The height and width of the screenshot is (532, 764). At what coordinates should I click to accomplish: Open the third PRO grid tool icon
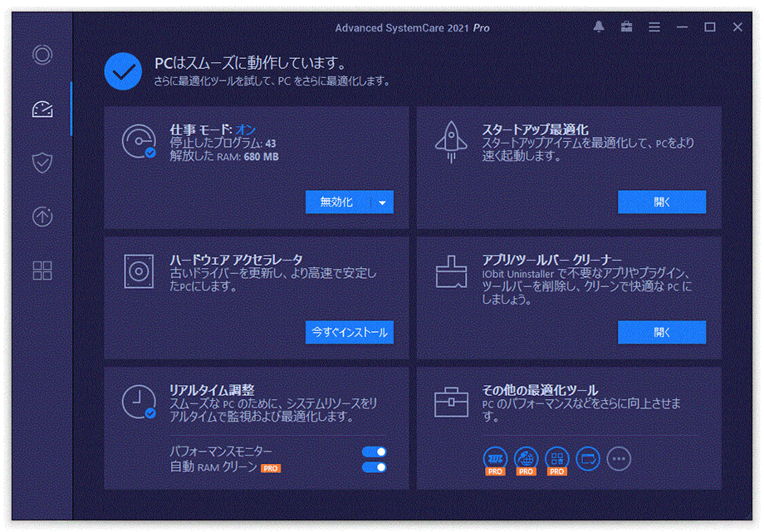(x=557, y=461)
